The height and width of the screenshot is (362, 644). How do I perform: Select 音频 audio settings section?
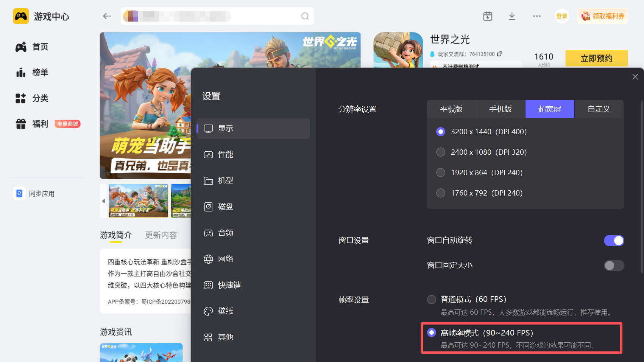253,233
